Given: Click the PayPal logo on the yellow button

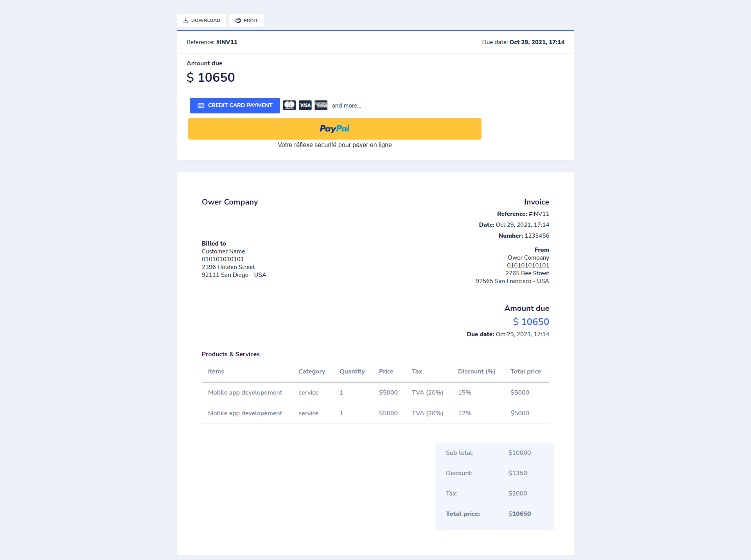Looking at the screenshot, I should pyautogui.click(x=334, y=129).
